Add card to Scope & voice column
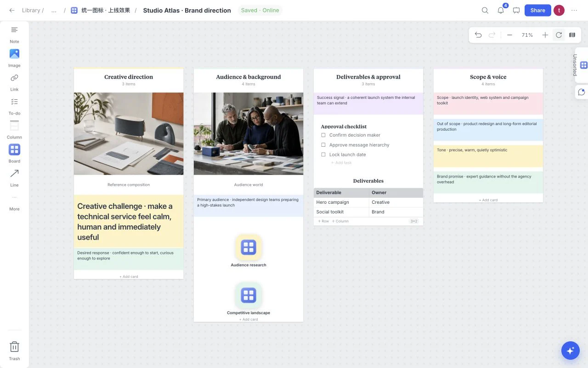Viewport: 588px width, 368px height. (x=488, y=200)
